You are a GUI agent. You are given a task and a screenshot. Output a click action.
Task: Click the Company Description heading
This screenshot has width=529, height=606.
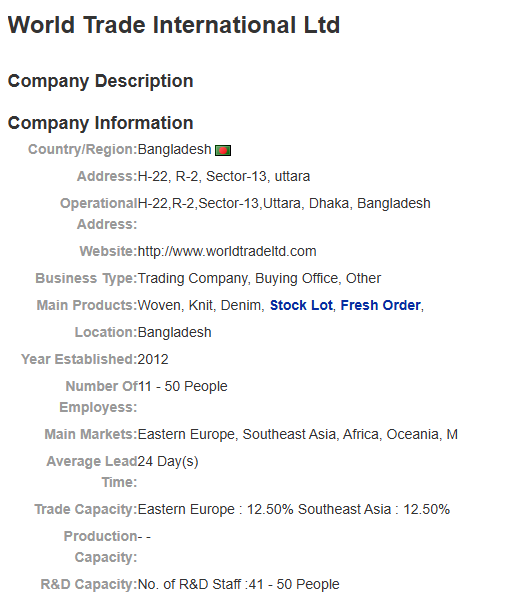100,81
